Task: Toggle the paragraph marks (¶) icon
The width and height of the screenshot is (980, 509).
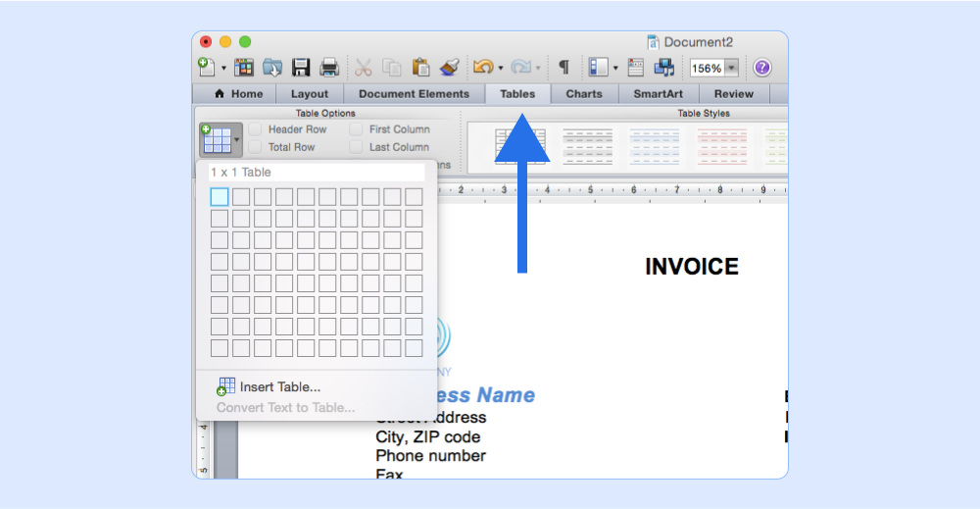Action: (x=563, y=67)
